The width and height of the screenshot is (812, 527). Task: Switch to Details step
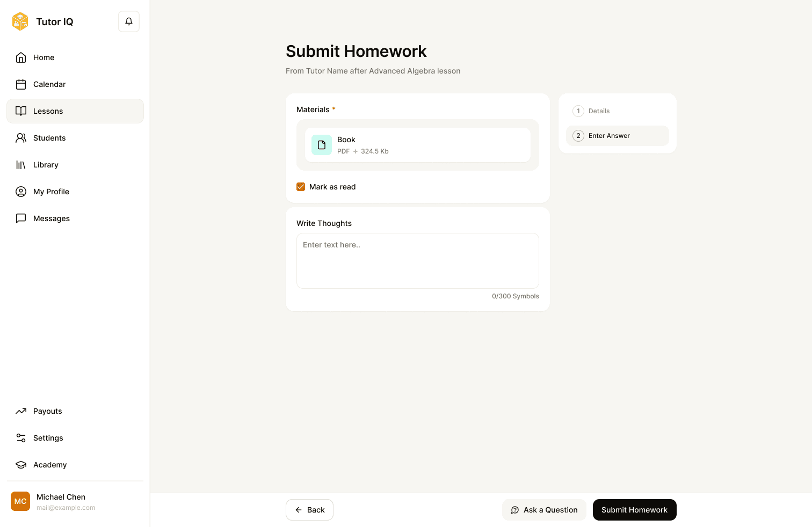[x=618, y=111]
